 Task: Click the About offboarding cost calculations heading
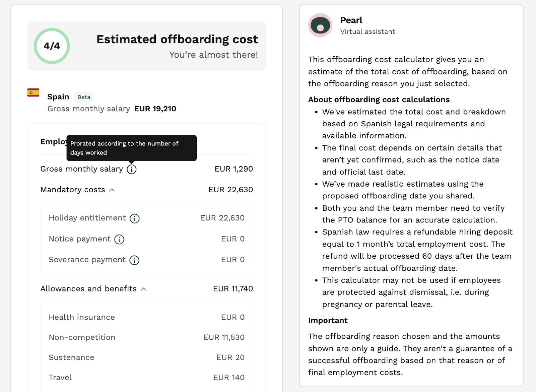379,100
